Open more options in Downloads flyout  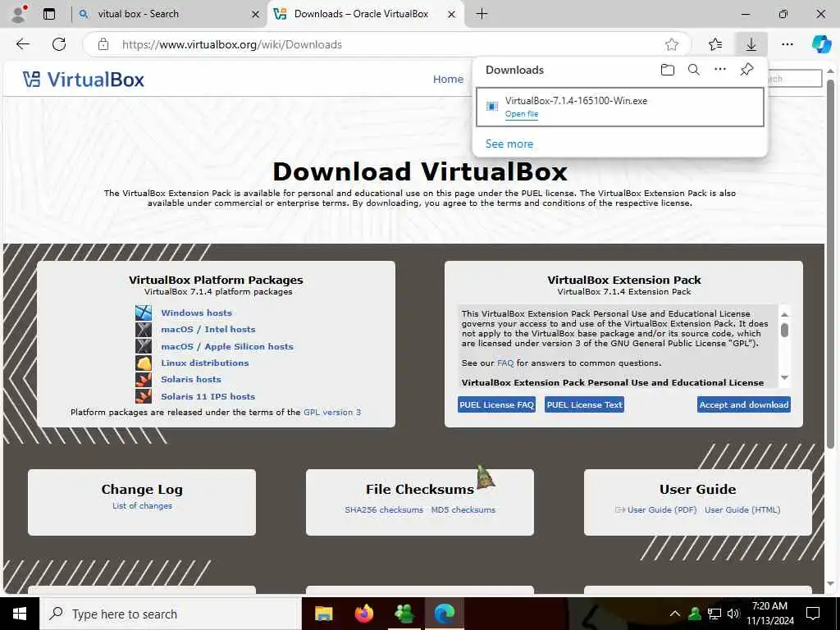[x=720, y=69]
